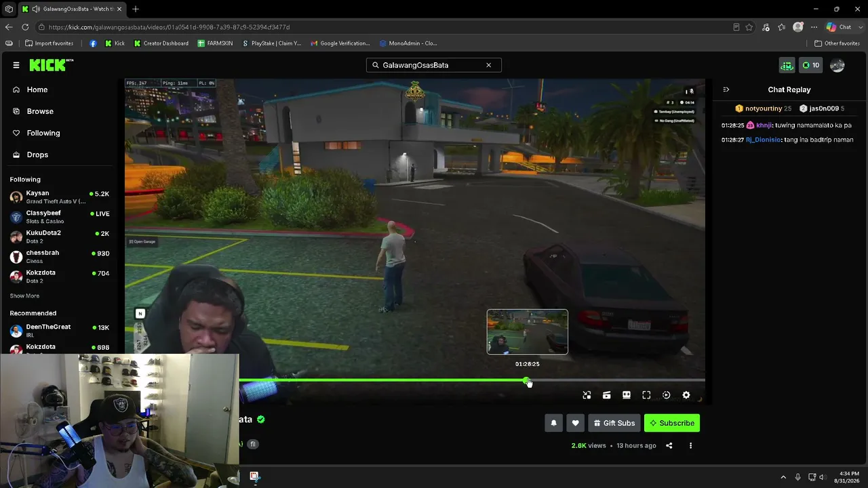
Task: Open Classybeef's live channel
Action: click(60, 217)
